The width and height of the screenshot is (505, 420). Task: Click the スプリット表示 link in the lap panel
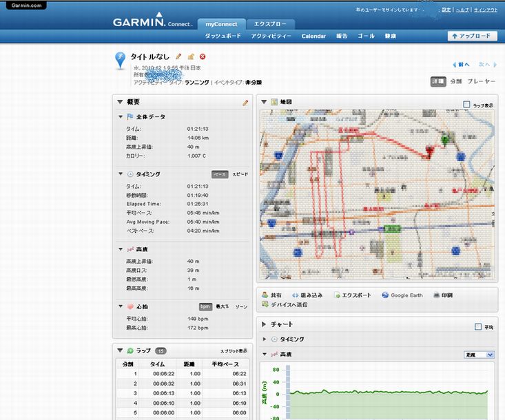[234, 351]
